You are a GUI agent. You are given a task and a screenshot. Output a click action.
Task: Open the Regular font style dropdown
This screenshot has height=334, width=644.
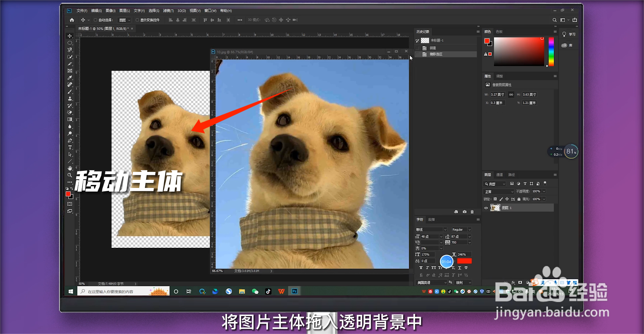pos(461,230)
